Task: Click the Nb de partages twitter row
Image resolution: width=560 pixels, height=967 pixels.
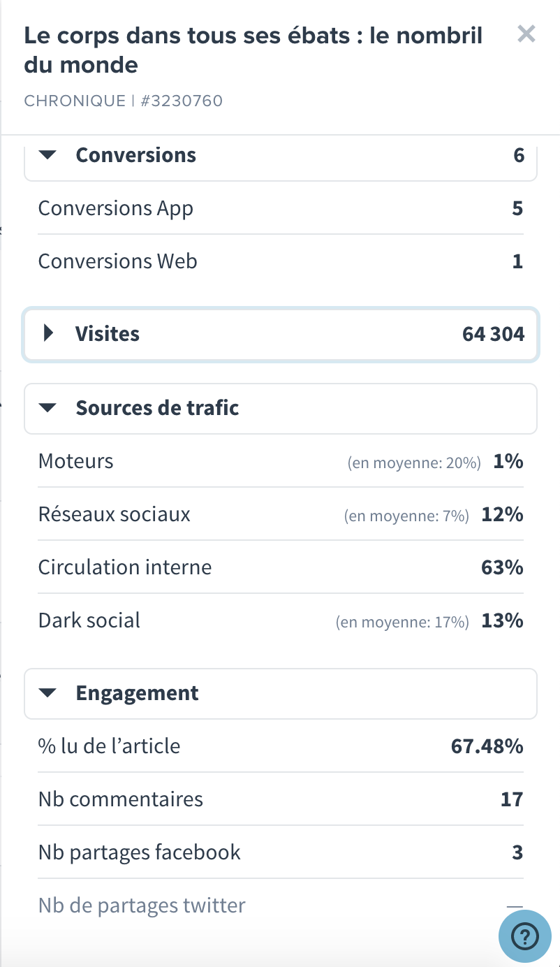Action: 281,906
